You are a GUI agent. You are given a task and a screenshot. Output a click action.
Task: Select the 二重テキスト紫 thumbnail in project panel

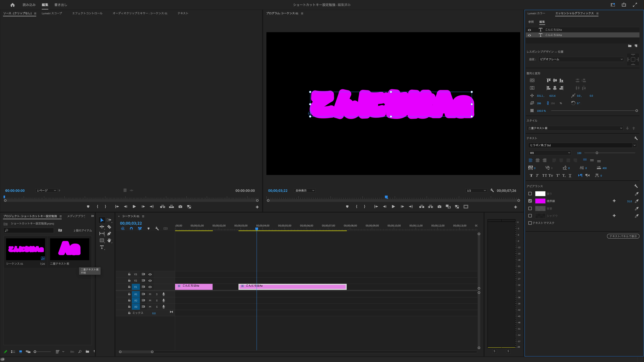pos(70,249)
